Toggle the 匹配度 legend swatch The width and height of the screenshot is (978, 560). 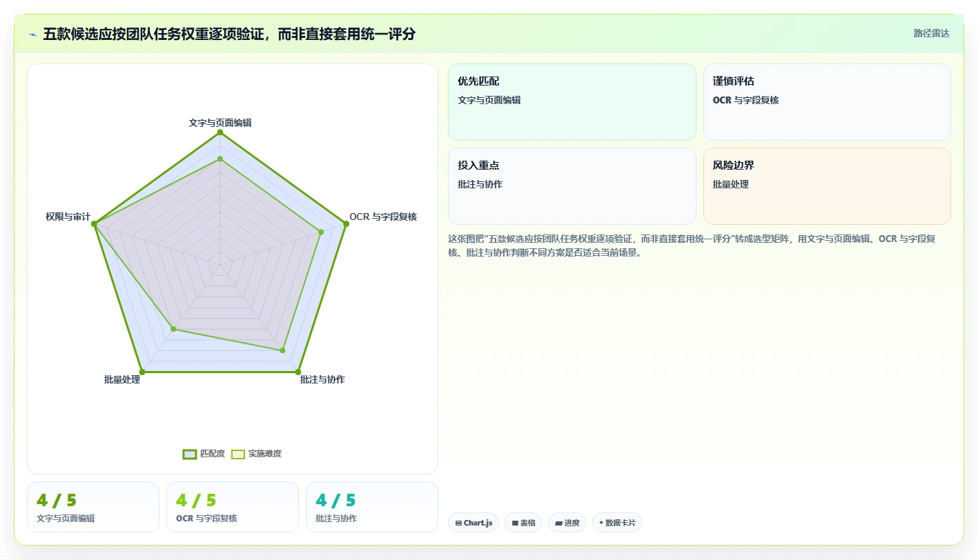coord(190,454)
